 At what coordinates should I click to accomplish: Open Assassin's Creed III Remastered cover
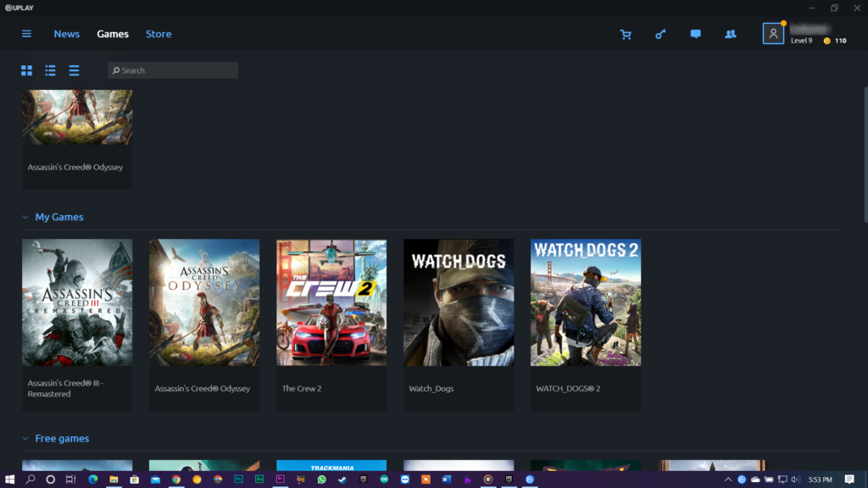click(77, 302)
